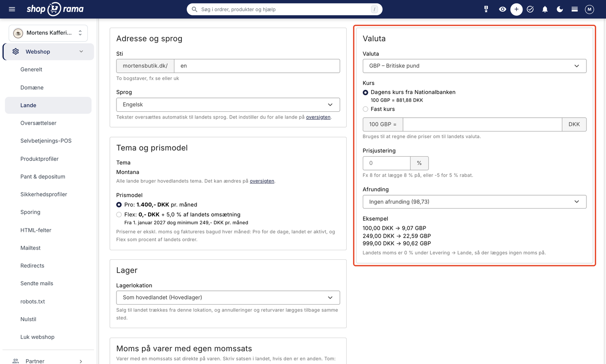Open the hamburger menu in the top bar
Viewport: 606px width, 364px height.
coord(12,9)
